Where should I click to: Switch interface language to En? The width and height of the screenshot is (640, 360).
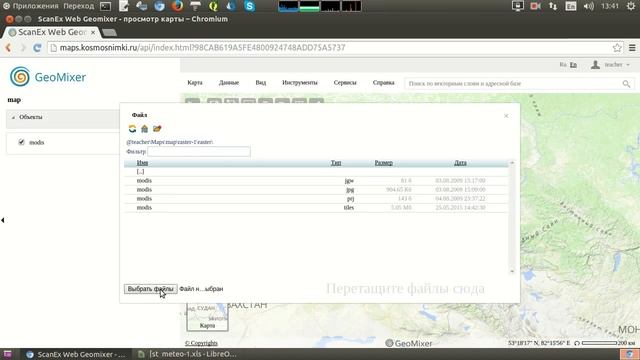click(573, 64)
